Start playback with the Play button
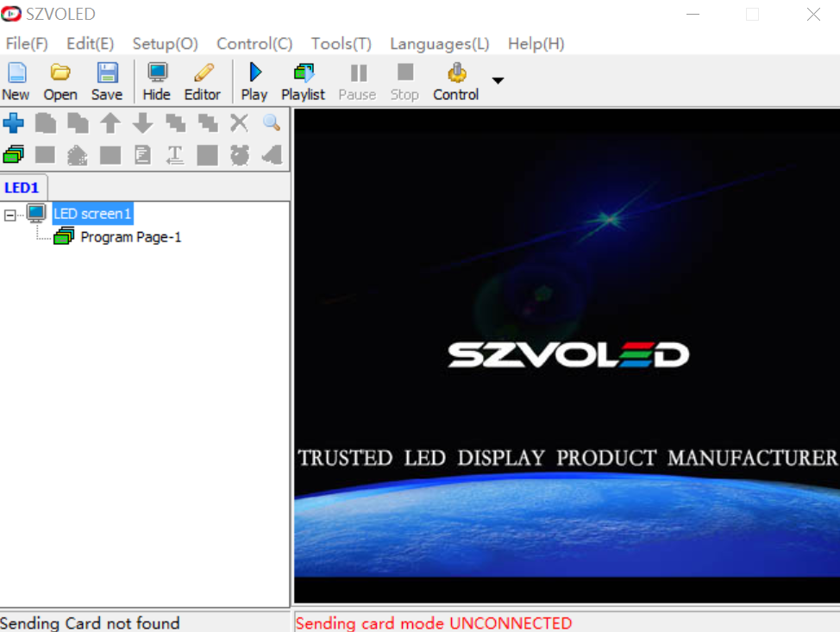840x632 pixels. pyautogui.click(x=254, y=81)
